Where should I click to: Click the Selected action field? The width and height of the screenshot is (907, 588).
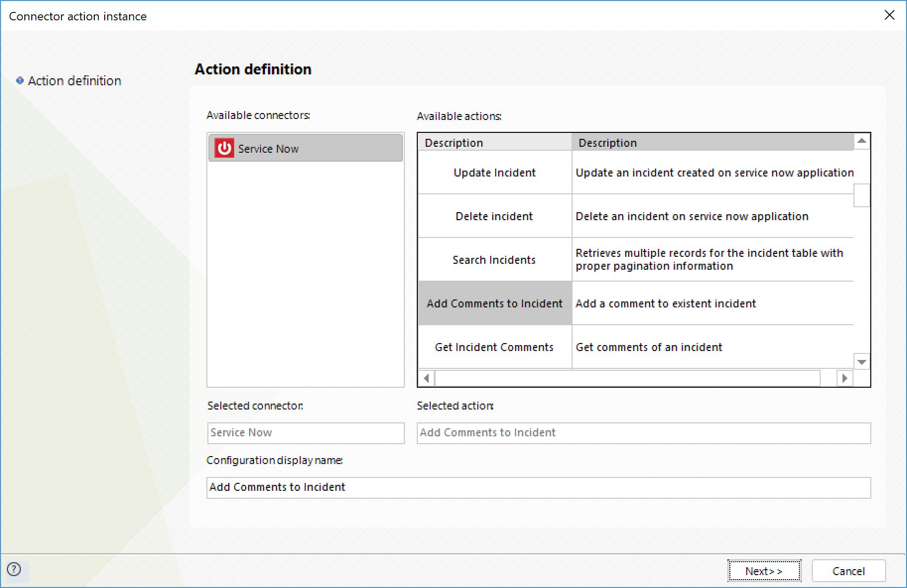(x=644, y=433)
